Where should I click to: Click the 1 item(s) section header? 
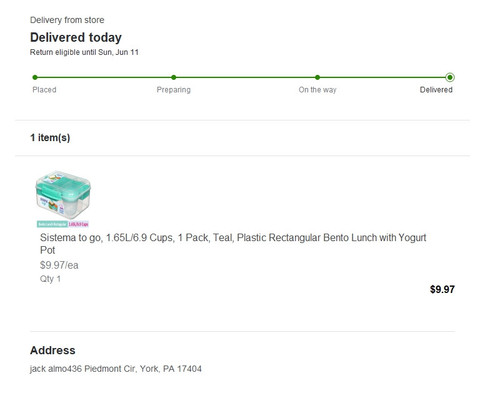tap(50, 138)
